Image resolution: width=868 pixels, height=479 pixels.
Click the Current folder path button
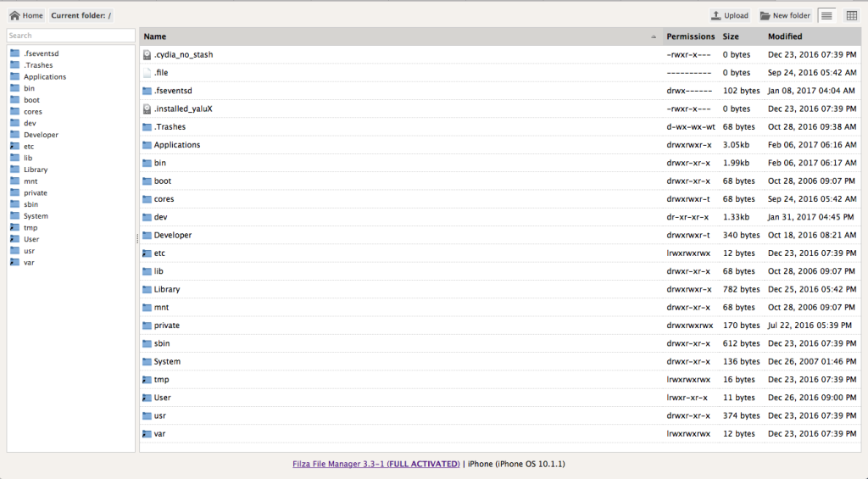(x=81, y=15)
